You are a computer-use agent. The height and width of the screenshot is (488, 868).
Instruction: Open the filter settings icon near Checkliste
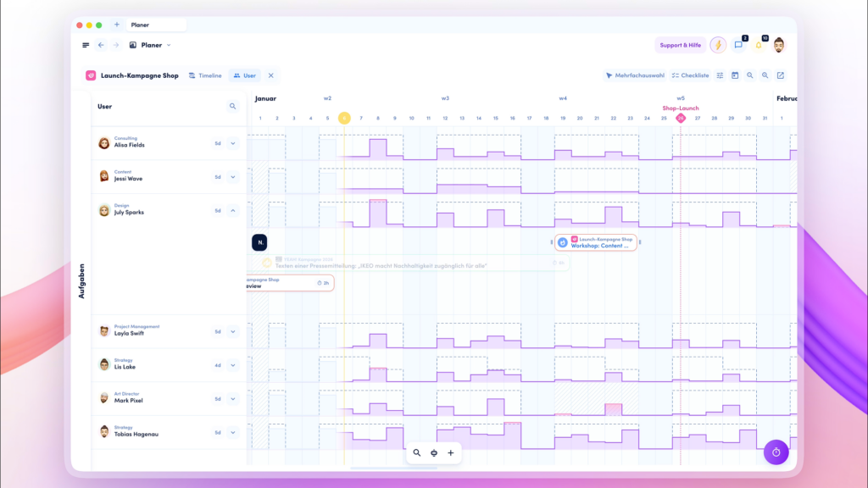pos(720,75)
